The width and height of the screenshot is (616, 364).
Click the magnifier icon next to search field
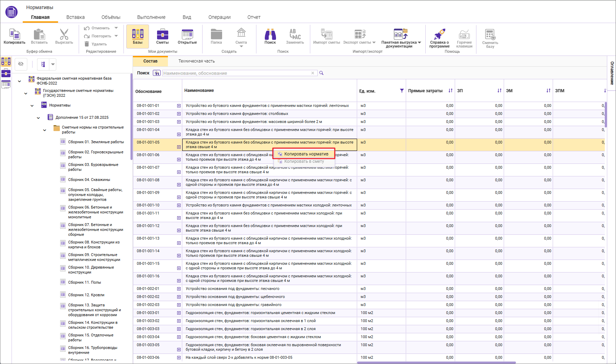pyautogui.click(x=321, y=73)
